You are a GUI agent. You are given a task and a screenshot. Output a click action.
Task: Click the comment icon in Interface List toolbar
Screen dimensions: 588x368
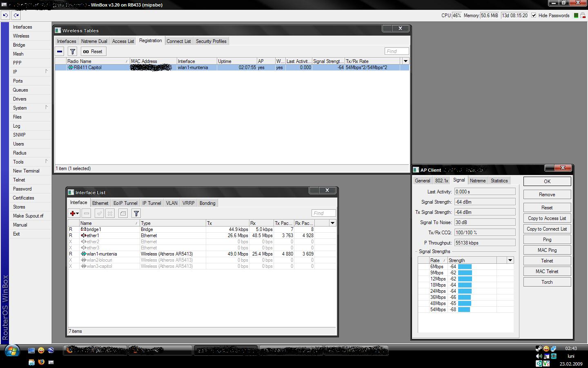pyautogui.click(x=123, y=213)
